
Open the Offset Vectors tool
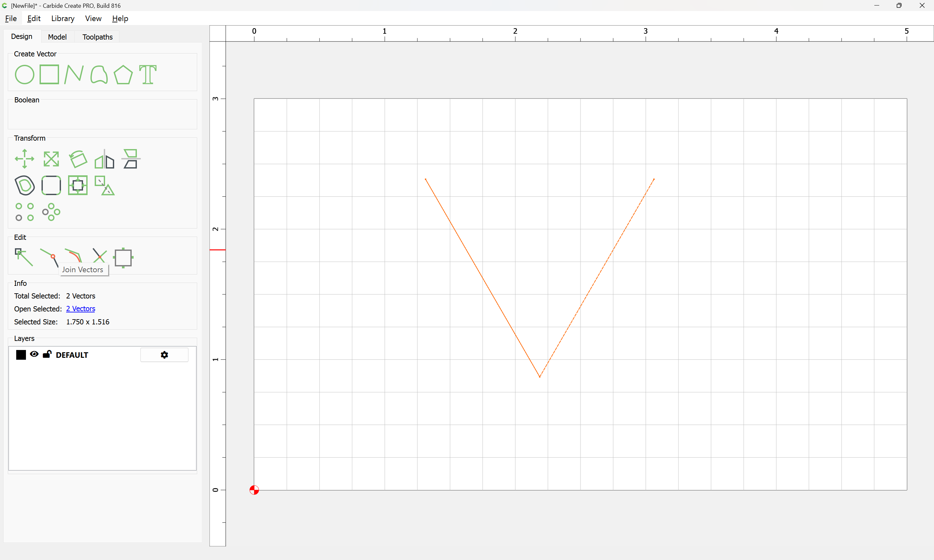tap(25, 185)
